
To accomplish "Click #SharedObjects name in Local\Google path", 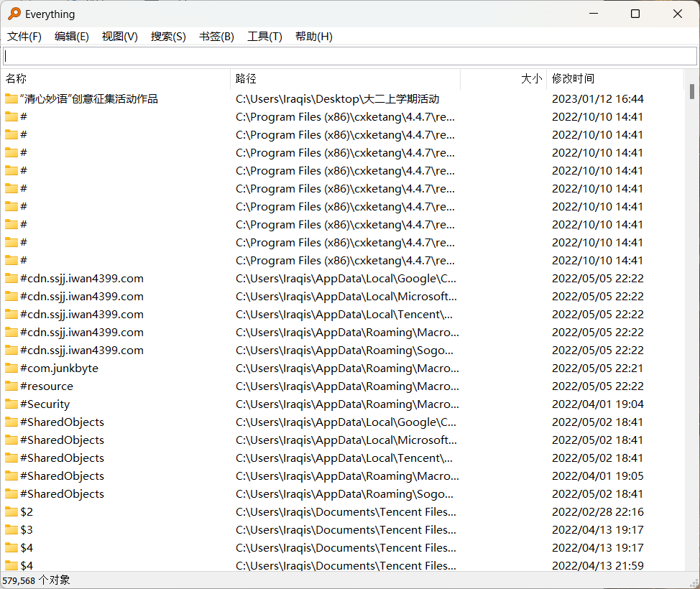I will pos(62,422).
